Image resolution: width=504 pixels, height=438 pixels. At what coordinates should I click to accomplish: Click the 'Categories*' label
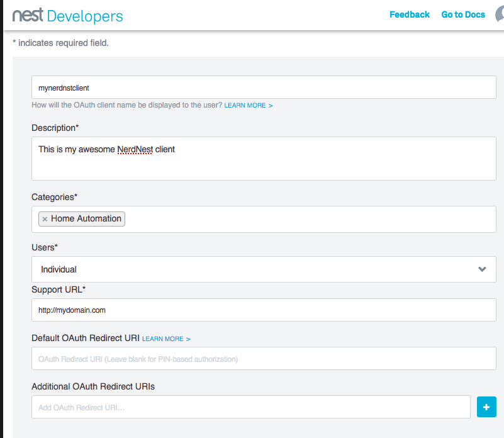tap(54, 197)
